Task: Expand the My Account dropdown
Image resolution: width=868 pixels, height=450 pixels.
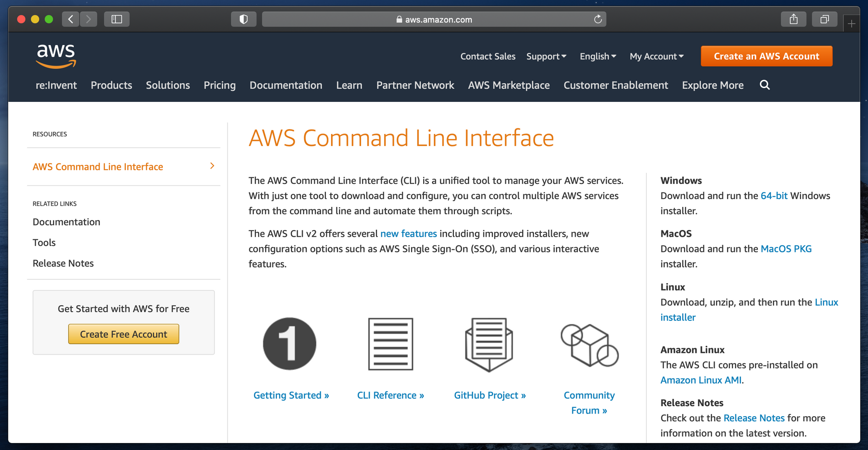Action: pos(657,56)
